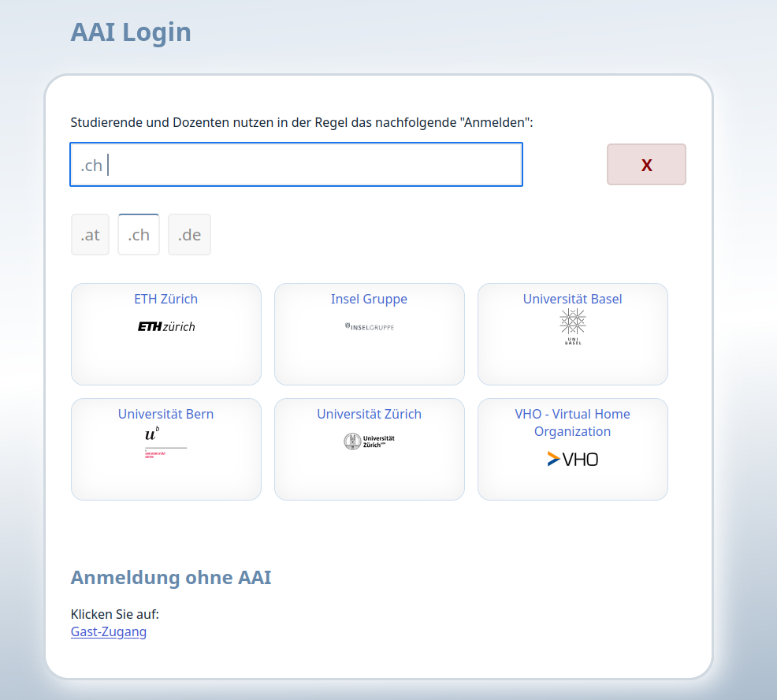This screenshot has width=777, height=700.
Task: Choose Universität Basel title link
Action: click(573, 299)
